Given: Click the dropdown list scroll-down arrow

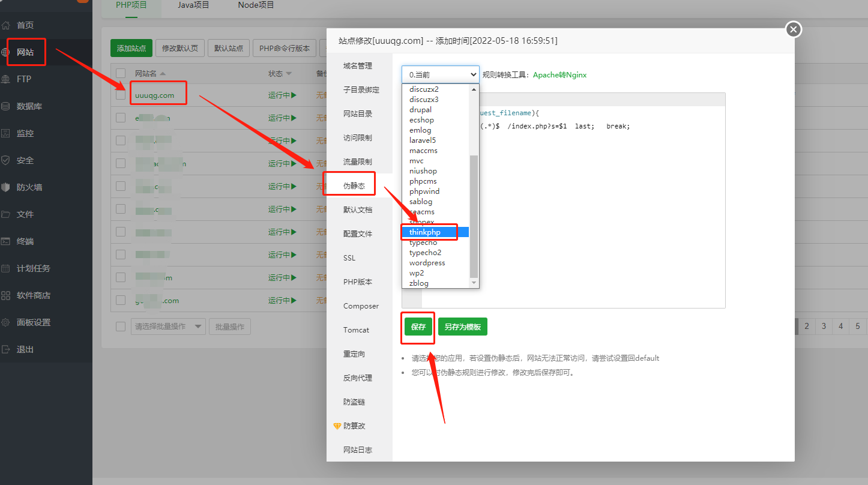Looking at the screenshot, I should click(x=474, y=283).
